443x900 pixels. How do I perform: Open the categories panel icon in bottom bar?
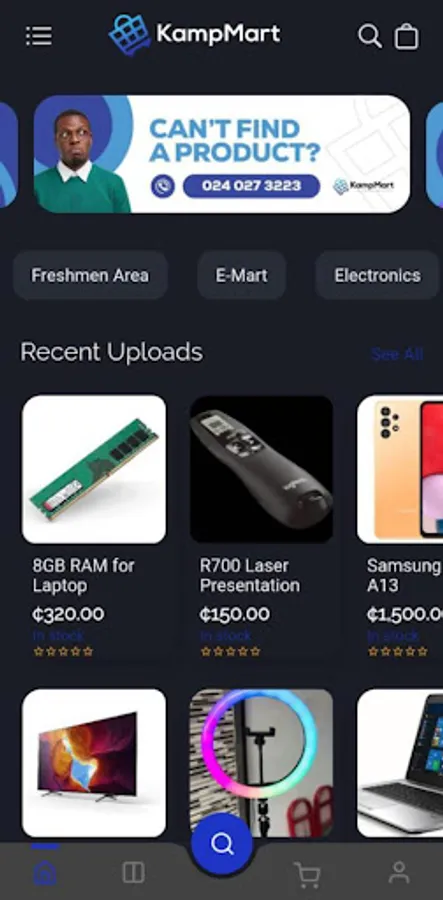(133, 873)
